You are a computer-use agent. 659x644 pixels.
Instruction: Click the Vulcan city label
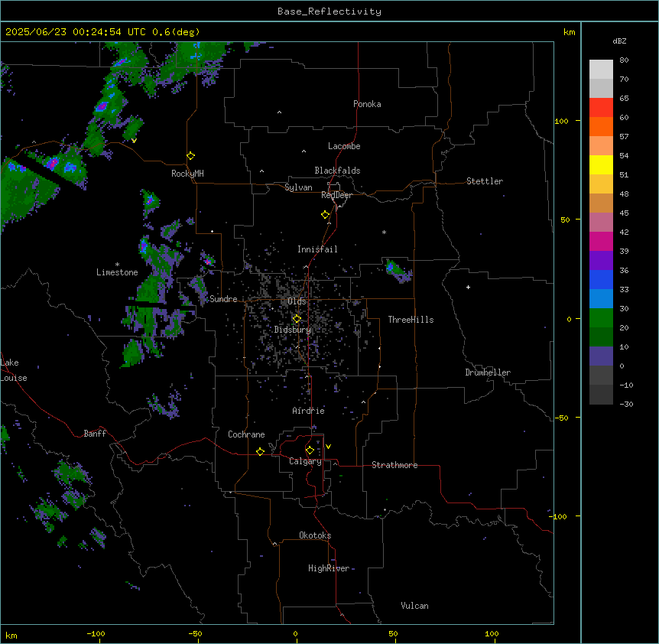[x=415, y=606]
